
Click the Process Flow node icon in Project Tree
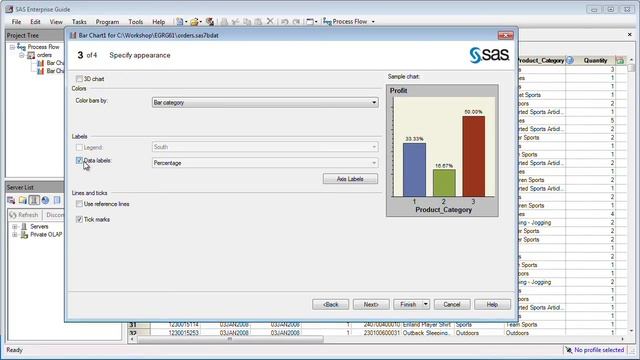click(x=21, y=47)
